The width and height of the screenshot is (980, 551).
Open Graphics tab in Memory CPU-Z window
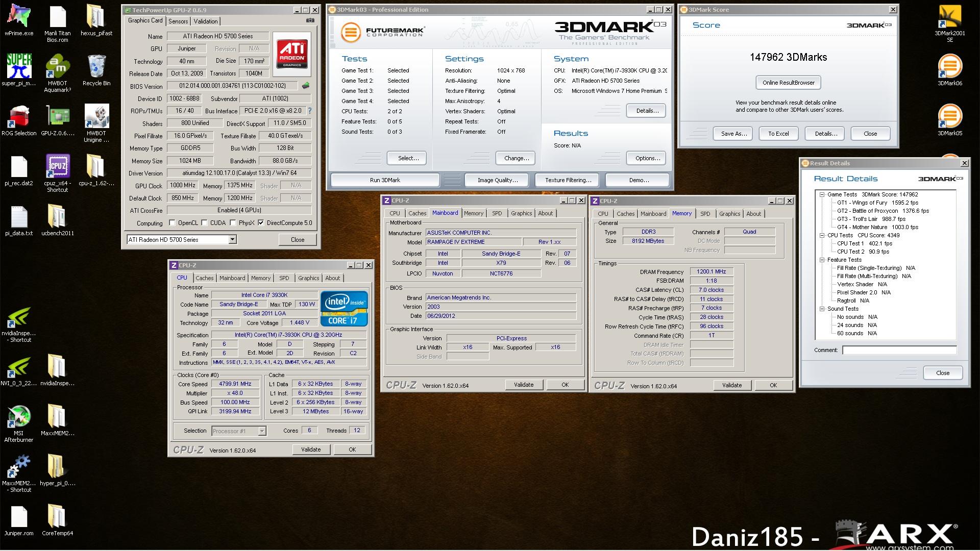click(729, 214)
